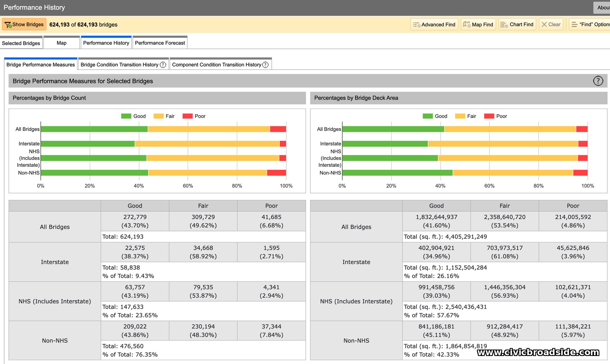The width and height of the screenshot is (610, 364).
Task: Click the 34,668 (58.92%) Interstate Fair cell
Action: 203,252
